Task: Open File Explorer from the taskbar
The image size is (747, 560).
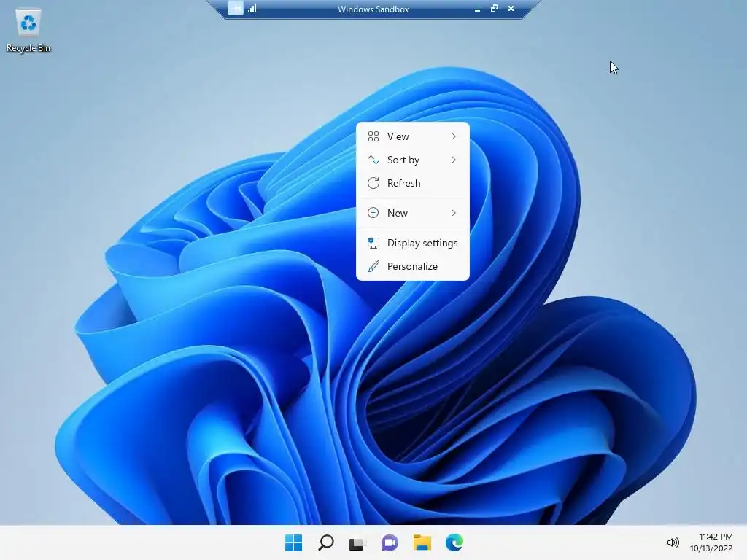Action: tap(422, 542)
